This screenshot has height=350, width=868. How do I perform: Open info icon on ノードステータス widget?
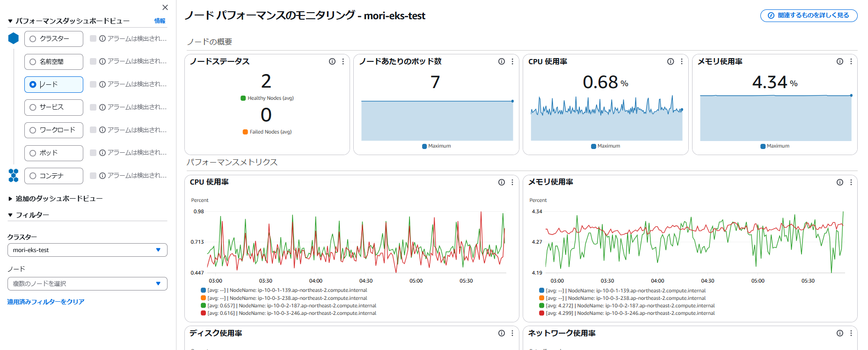(332, 61)
